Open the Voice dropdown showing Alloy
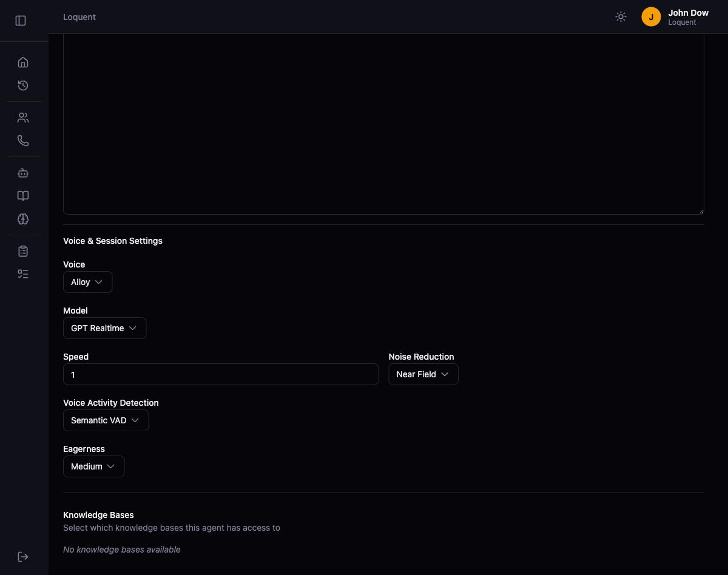This screenshot has height=575, width=728. click(87, 281)
